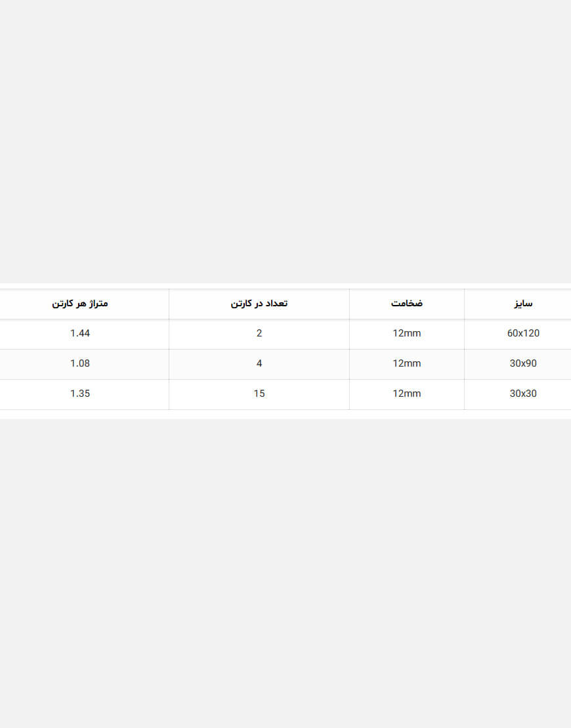Click 12mm thickness in 30x90 row
Viewport: 571px width, 728px height.
tap(406, 363)
